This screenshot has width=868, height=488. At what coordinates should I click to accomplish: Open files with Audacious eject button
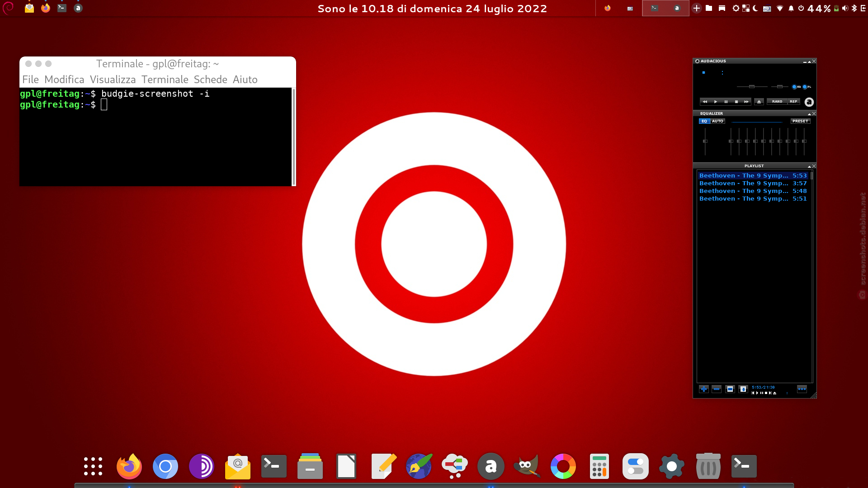coord(759,102)
